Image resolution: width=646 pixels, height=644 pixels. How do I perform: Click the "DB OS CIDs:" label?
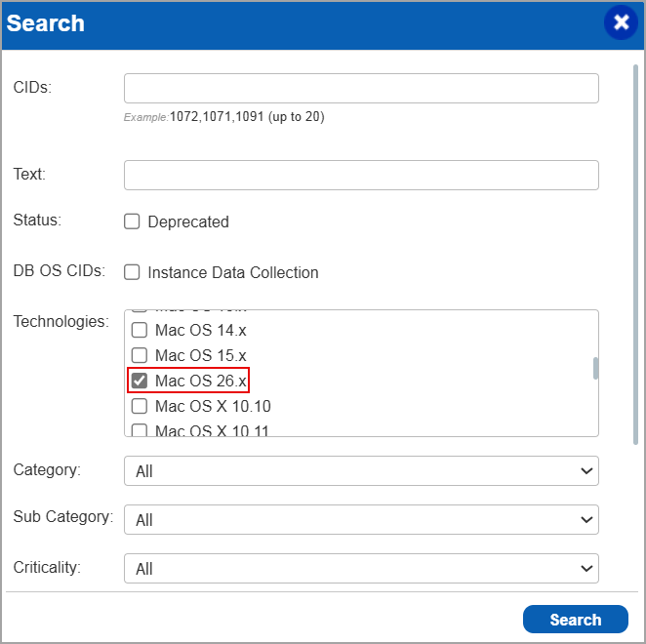coord(58,271)
